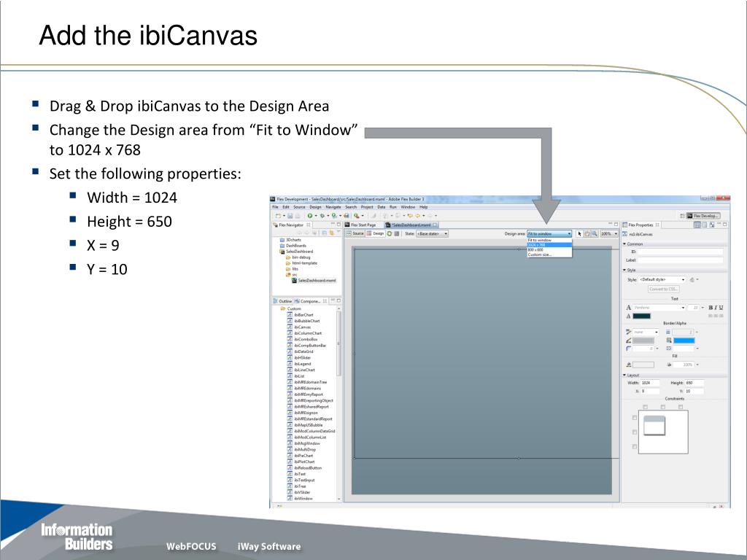Click the ibiPieChart component icon
Screen dimensions: 747x560
pyautogui.click(x=290, y=456)
